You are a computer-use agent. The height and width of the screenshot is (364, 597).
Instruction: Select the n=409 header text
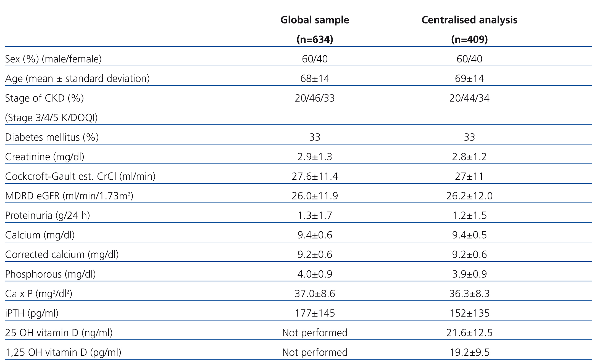pos(469,39)
